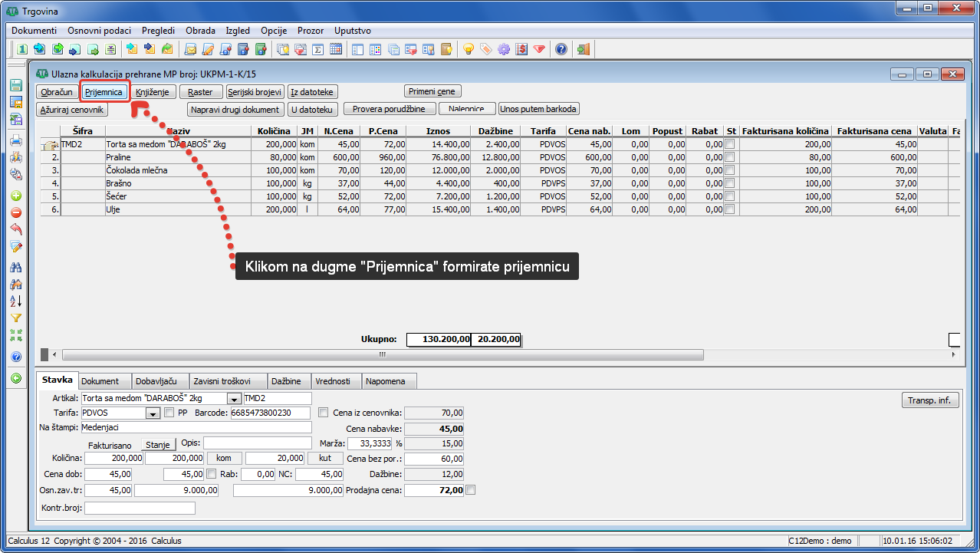Click the four green arrows collapse icon

click(16, 335)
